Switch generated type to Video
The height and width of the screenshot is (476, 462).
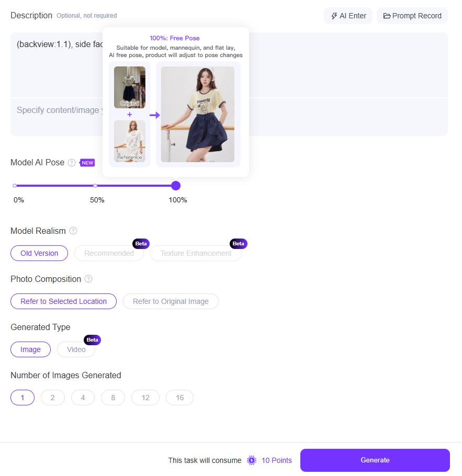[76, 349]
